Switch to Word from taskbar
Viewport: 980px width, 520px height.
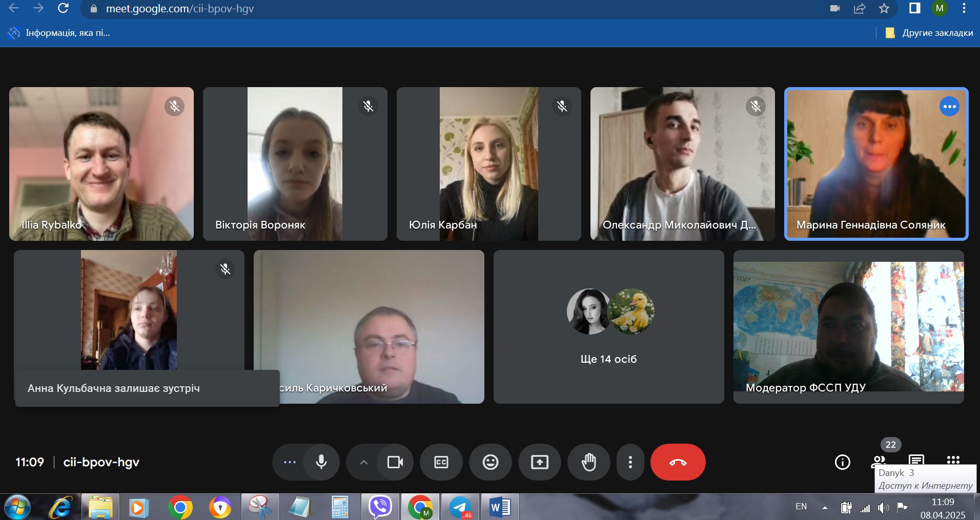pyautogui.click(x=500, y=507)
